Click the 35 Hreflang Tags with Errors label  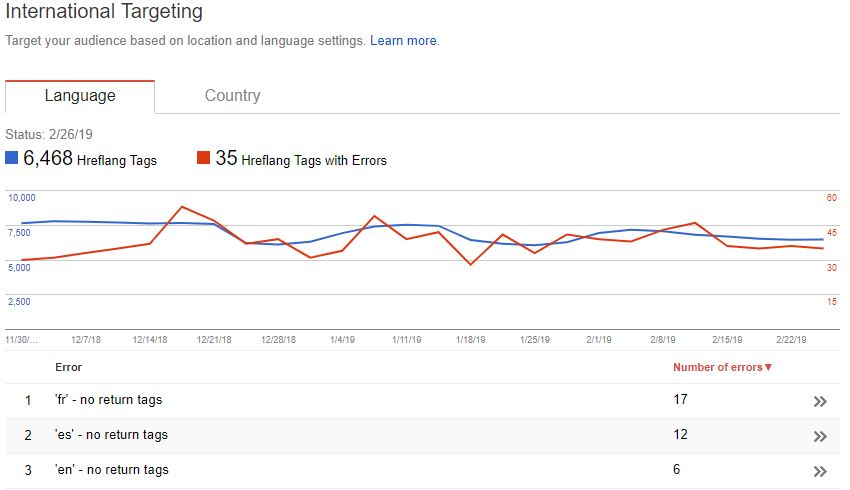(x=301, y=159)
